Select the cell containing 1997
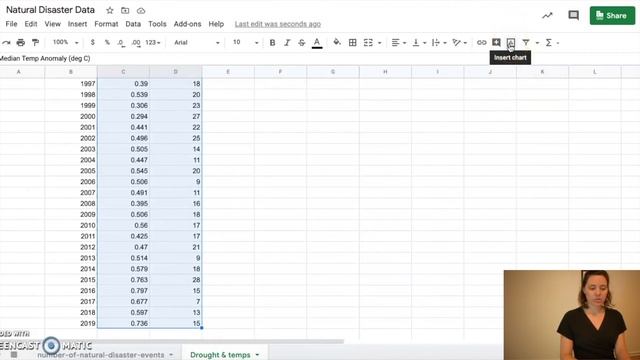This screenshot has height=360, width=640. tap(71, 84)
